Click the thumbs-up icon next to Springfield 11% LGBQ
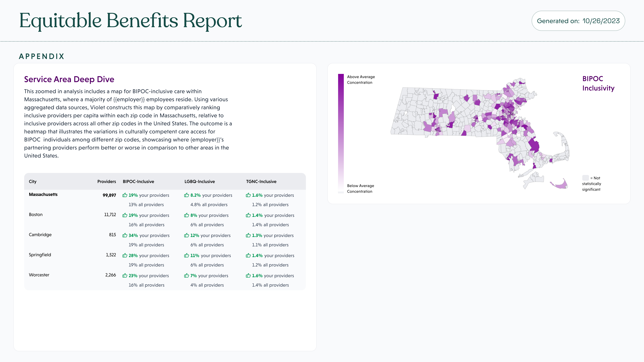Viewport: 644px width, 362px height. [187, 255]
